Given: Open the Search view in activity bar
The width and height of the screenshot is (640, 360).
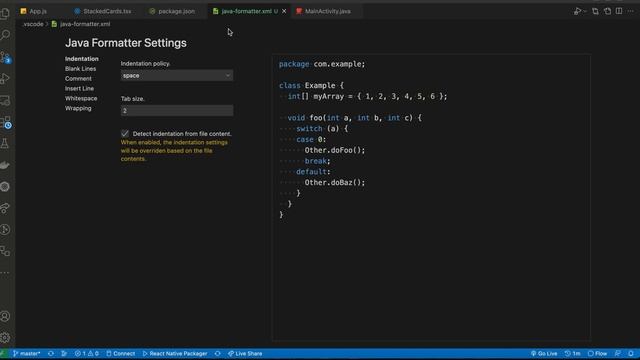Looking at the screenshot, I should coord(5,35).
